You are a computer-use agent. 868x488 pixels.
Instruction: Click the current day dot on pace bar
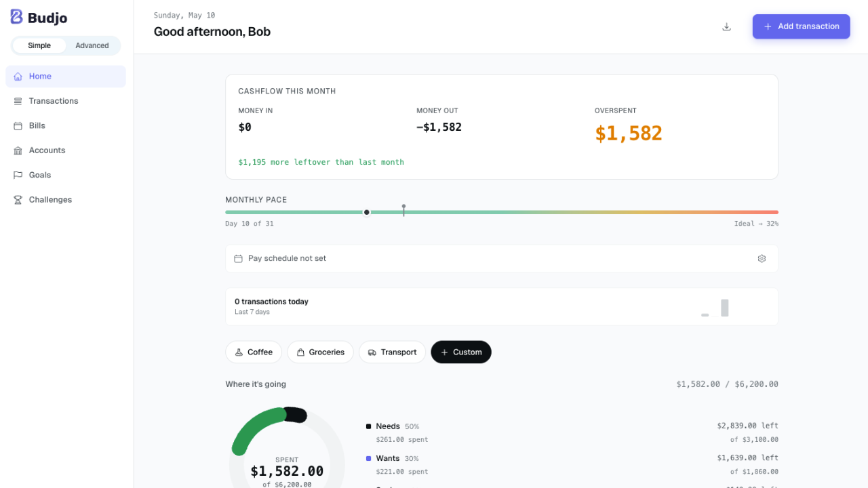tap(367, 212)
